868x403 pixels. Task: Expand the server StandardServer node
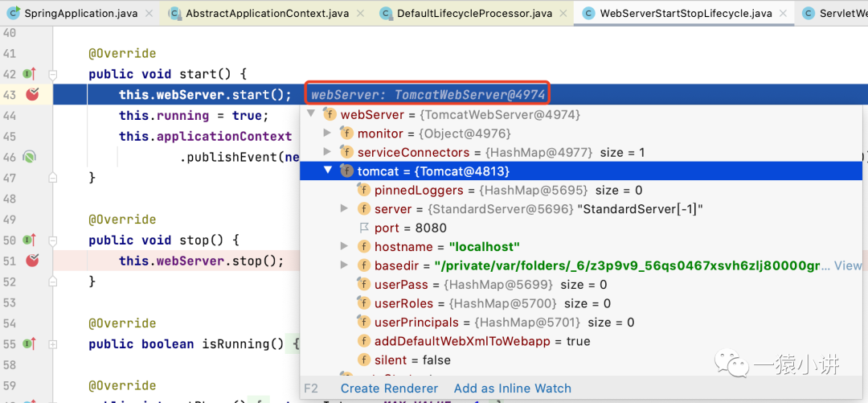point(344,209)
